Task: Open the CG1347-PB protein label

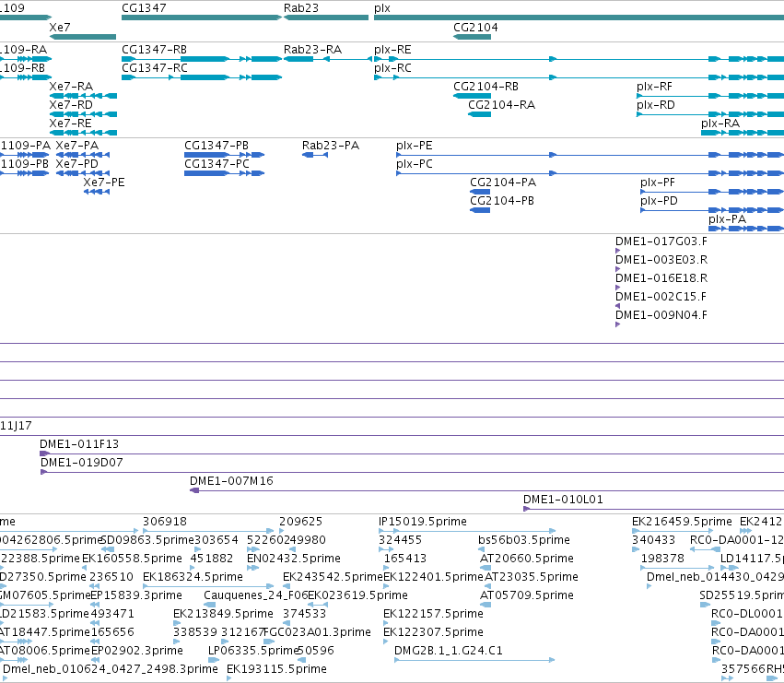Action: tap(216, 145)
